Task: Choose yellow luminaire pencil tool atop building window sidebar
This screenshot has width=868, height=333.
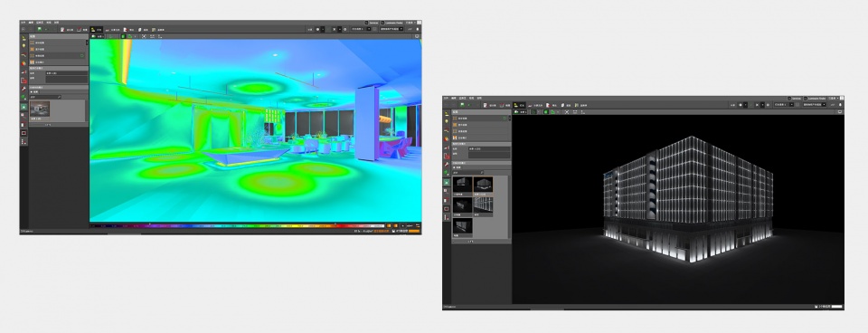Action: [x=446, y=114]
